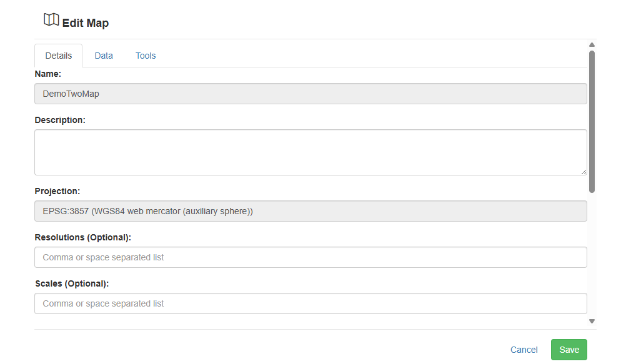
Task: Select the Details tab
Action: (59, 56)
